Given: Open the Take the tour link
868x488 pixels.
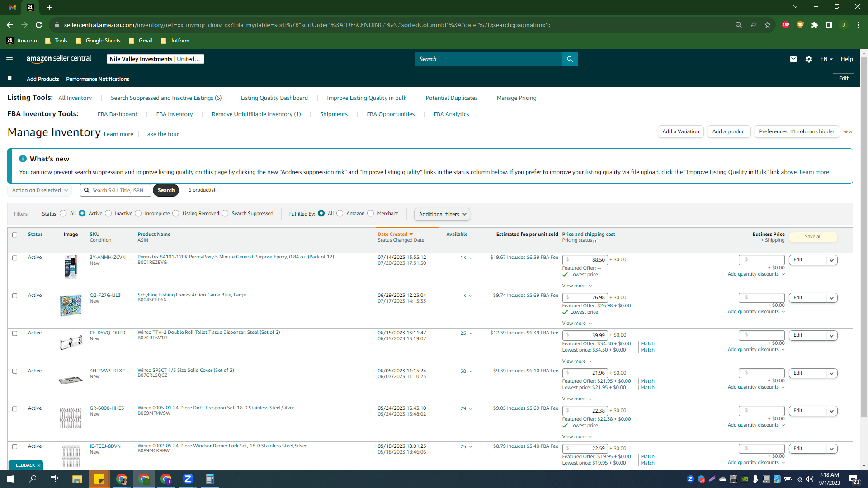Looking at the screenshot, I should [161, 134].
